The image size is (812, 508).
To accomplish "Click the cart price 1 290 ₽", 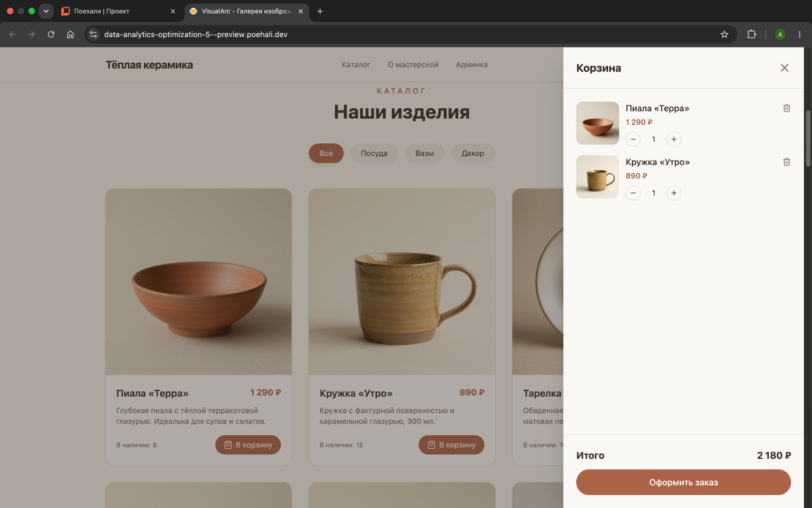I will pyautogui.click(x=639, y=122).
